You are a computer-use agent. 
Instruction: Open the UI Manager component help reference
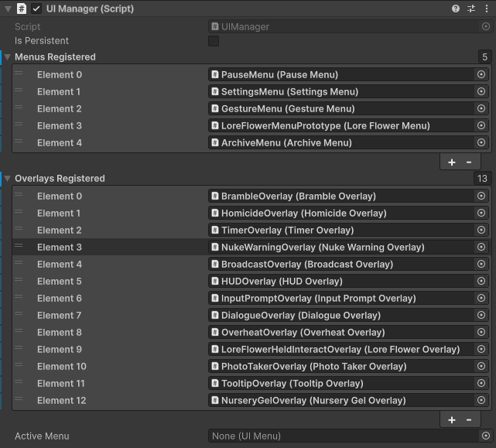[456, 9]
